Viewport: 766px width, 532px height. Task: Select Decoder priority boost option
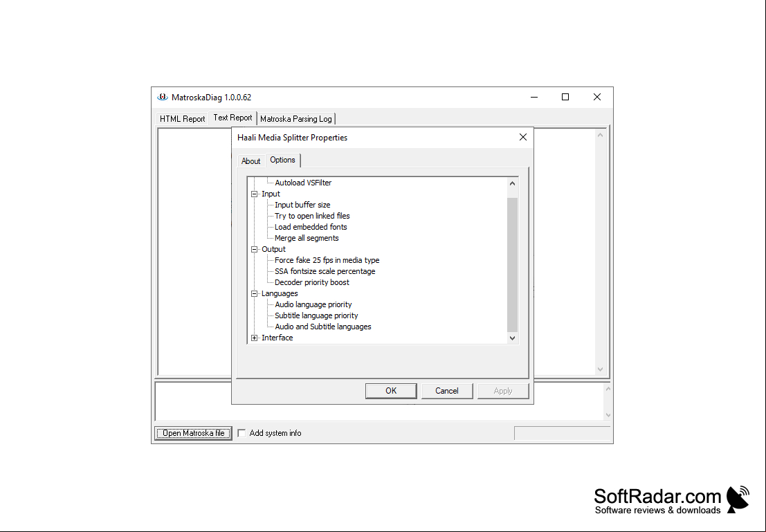pyautogui.click(x=311, y=282)
